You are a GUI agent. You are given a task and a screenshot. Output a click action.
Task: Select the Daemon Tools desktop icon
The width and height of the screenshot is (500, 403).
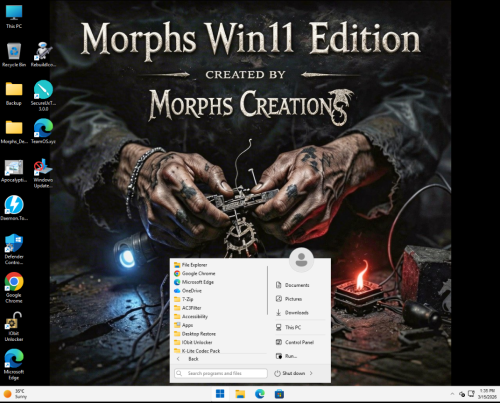pyautogui.click(x=14, y=208)
